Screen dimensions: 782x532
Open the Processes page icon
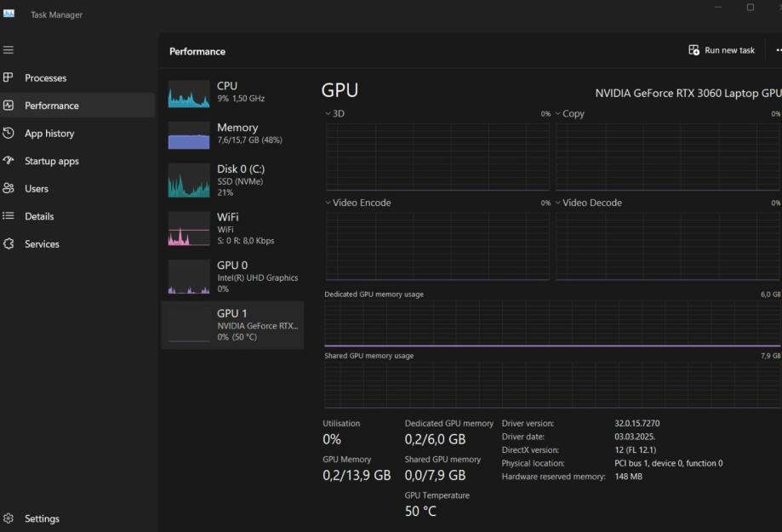9,77
